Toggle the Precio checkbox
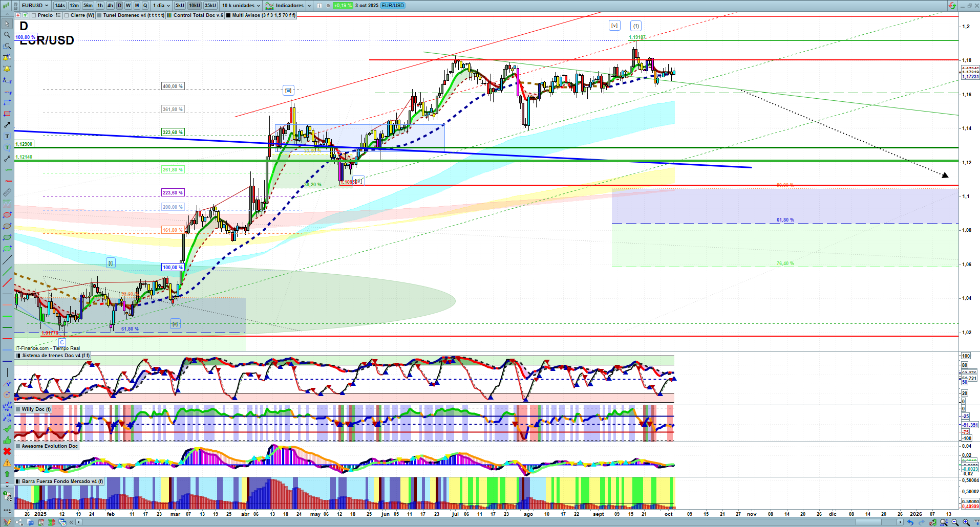 click(34, 15)
